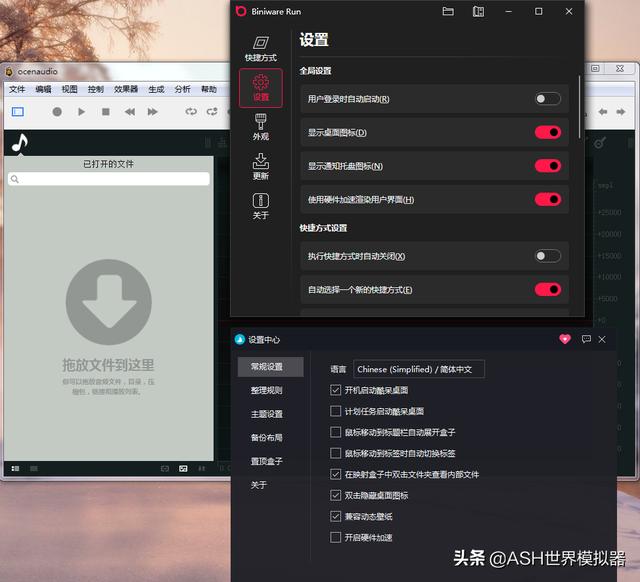This screenshot has width=640, height=582.
Task: Toggle 执行快捷方式时自动关闭 switch
Action: [x=548, y=256]
